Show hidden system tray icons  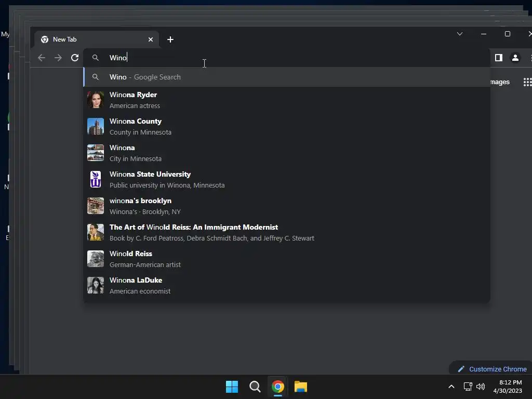pyautogui.click(x=451, y=387)
